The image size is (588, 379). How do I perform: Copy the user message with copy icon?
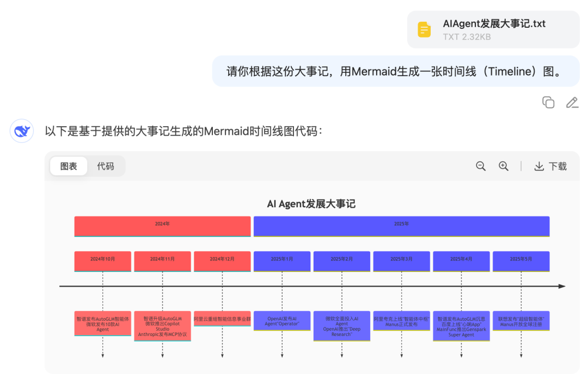(548, 102)
